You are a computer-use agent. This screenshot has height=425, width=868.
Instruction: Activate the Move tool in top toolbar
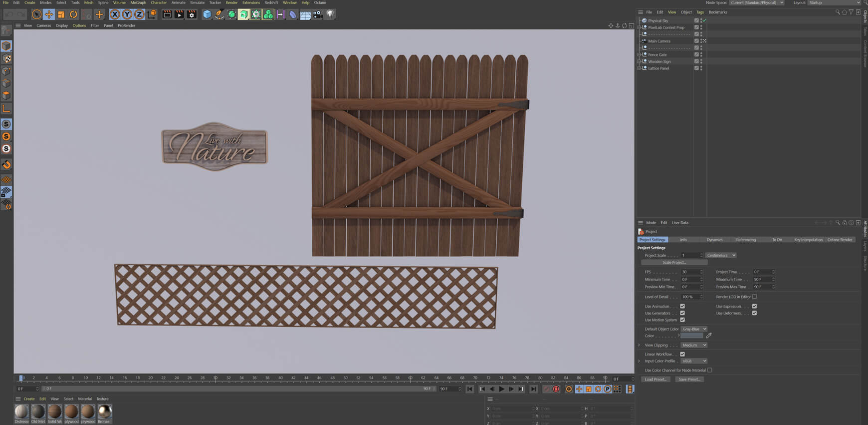pos(49,14)
